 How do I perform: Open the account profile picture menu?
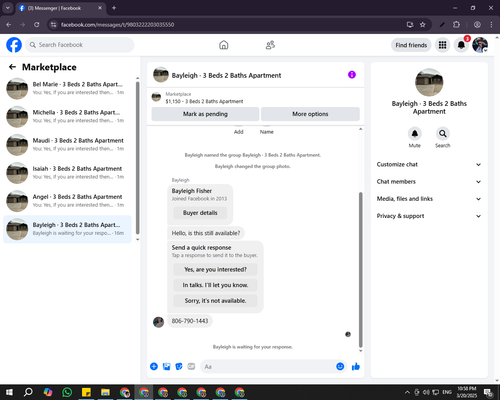pyautogui.click(x=480, y=45)
